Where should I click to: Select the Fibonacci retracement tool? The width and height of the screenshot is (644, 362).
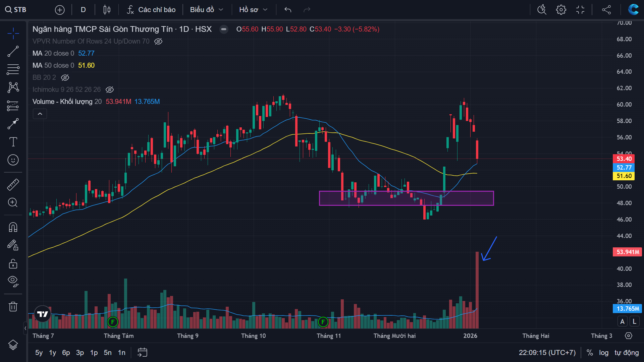[13, 69]
